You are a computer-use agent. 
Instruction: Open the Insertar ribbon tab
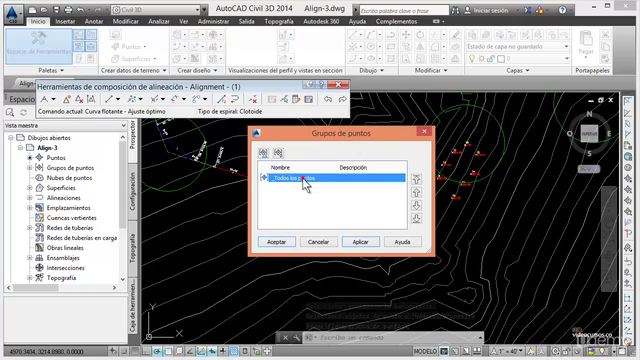pos(65,21)
